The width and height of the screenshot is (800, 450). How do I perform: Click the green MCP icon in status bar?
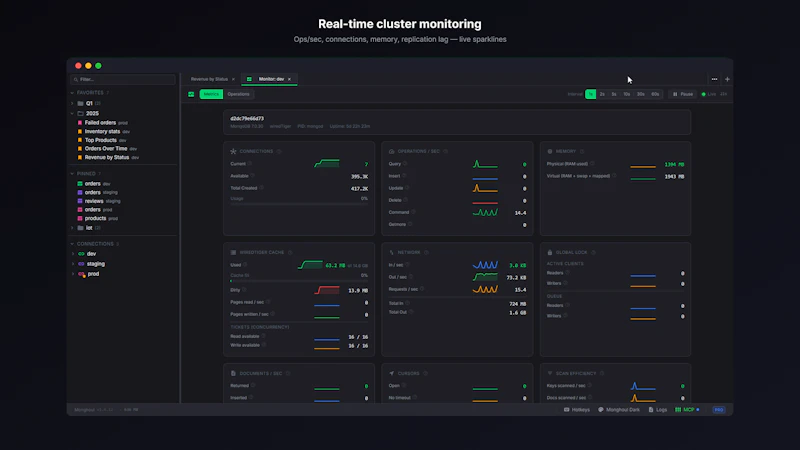pos(678,410)
